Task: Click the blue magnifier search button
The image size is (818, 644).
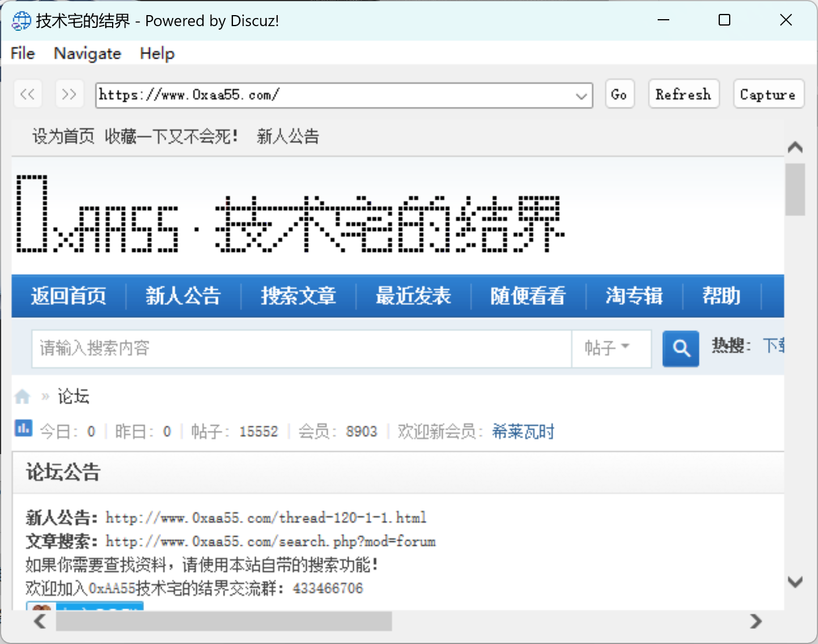Action: click(681, 348)
